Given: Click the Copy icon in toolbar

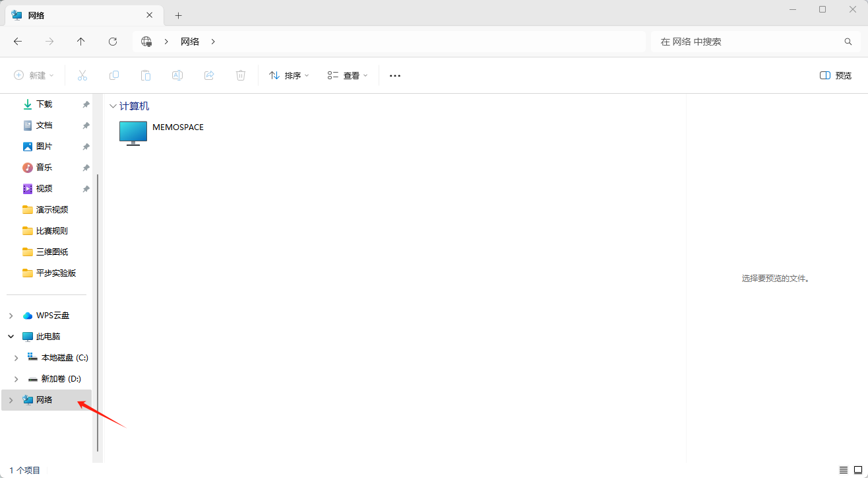Looking at the screenshot, I should [114, 75].
